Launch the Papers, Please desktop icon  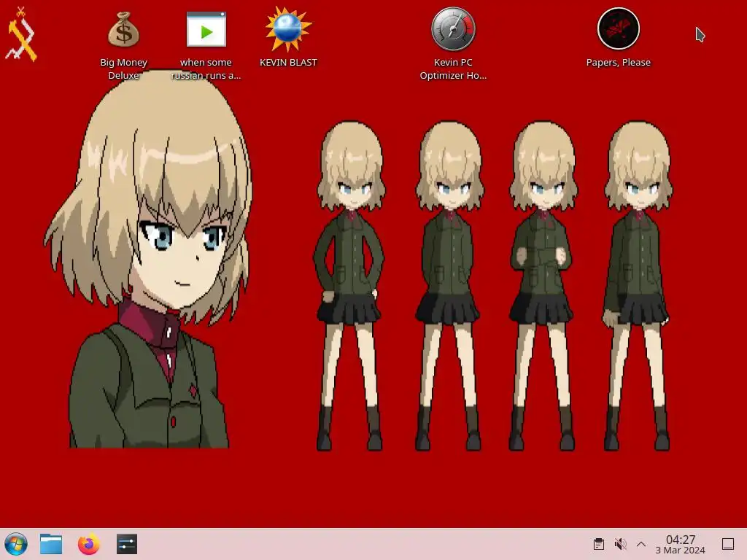coord(618,28)
